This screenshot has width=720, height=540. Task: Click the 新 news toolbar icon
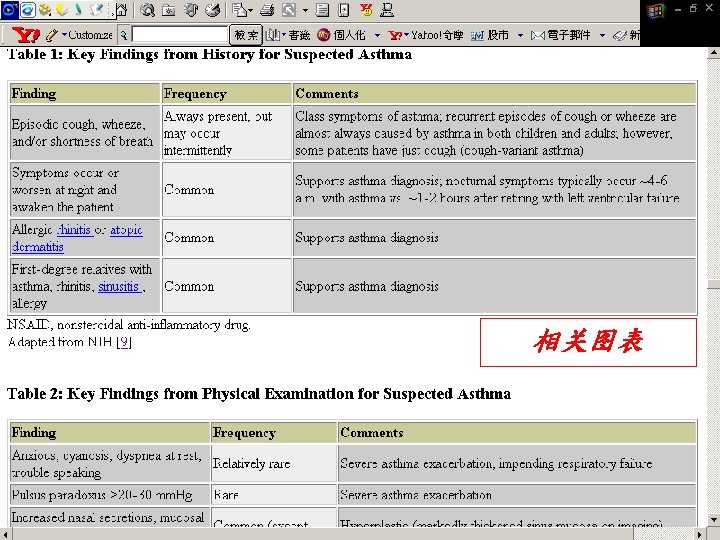tap(626, 35)
